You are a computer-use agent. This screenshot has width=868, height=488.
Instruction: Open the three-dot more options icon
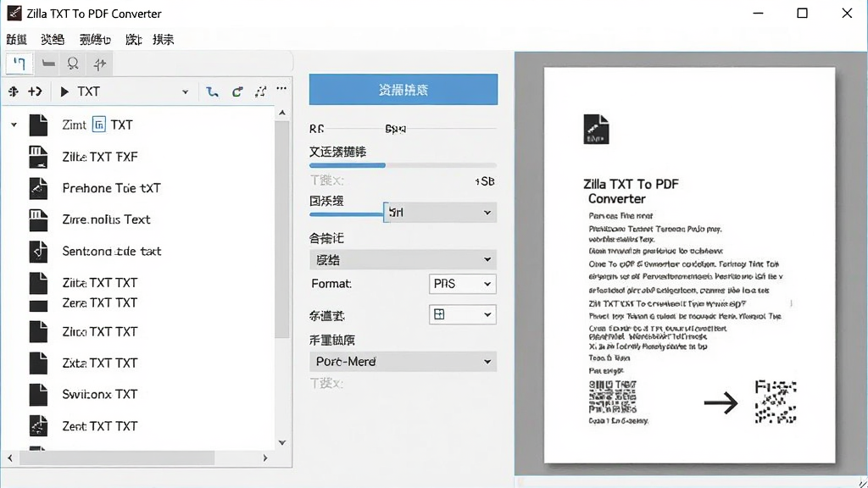pos(281,88)
